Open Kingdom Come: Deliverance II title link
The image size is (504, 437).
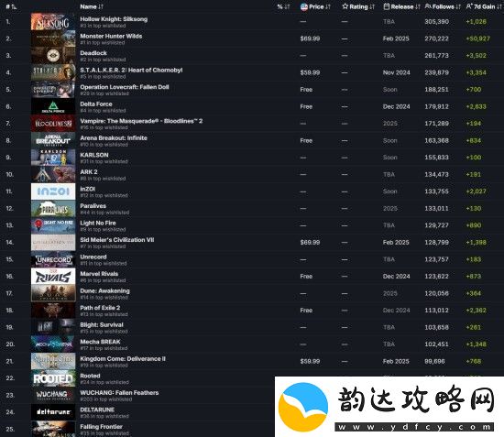(123, 358)
